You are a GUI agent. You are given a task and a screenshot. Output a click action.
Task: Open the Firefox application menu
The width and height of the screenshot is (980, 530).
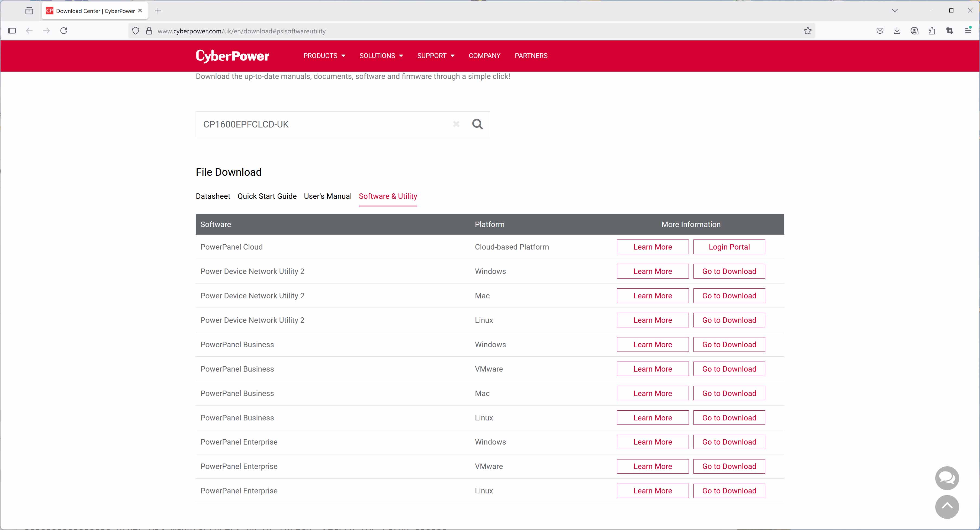968,30
